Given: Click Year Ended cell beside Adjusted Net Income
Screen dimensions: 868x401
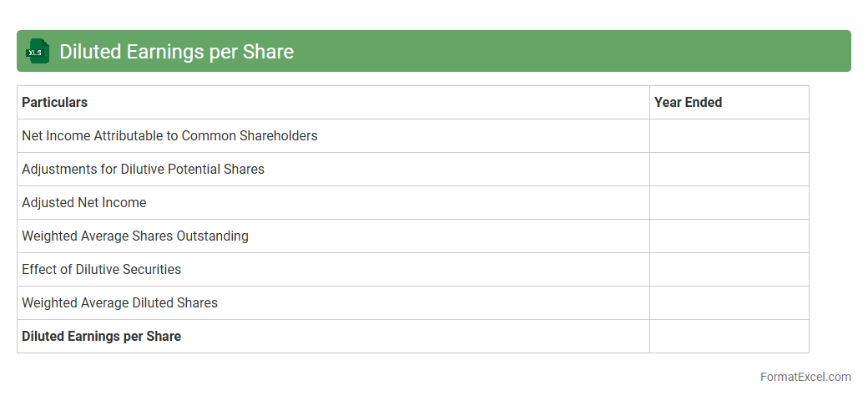Looking at the screenshot, I should 729,203.
